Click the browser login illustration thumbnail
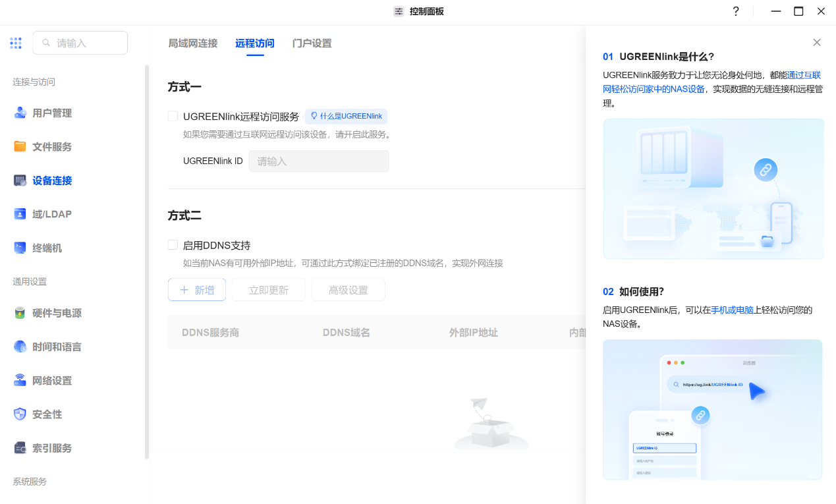This screenshot has width=836, height=504. pyautogui.click(x=713, y=410)
